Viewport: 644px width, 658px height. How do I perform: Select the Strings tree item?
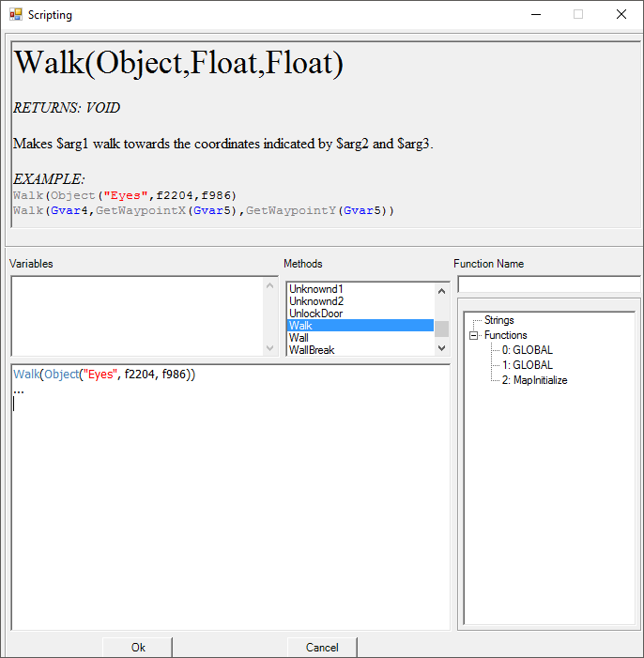tap(498, 320)
